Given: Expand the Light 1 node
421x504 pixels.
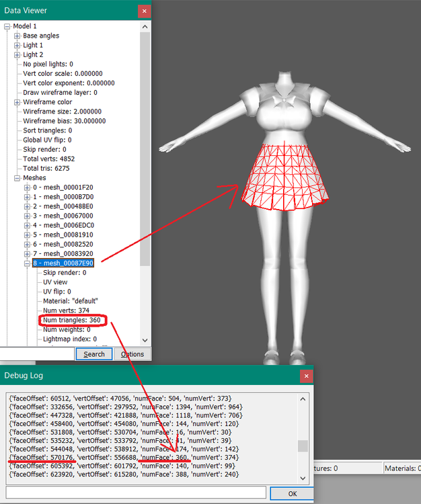Looking at the screenshot, I should point(17,45).
